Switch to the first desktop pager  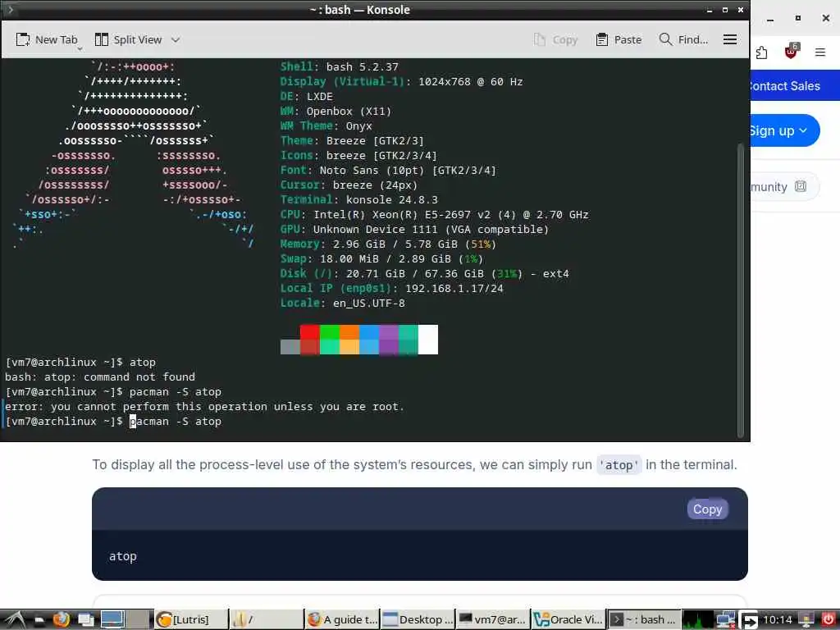(x=112, y=619)
